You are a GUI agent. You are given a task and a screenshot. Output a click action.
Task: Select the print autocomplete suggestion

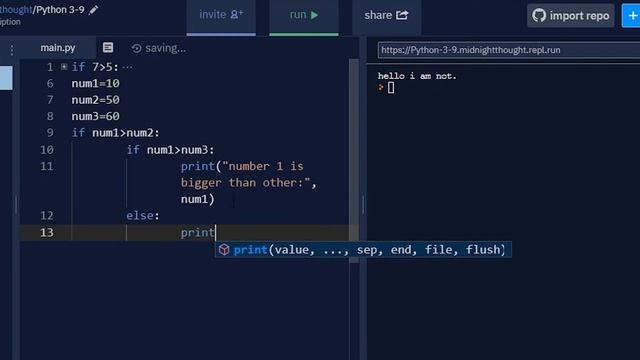click(363, 250)
